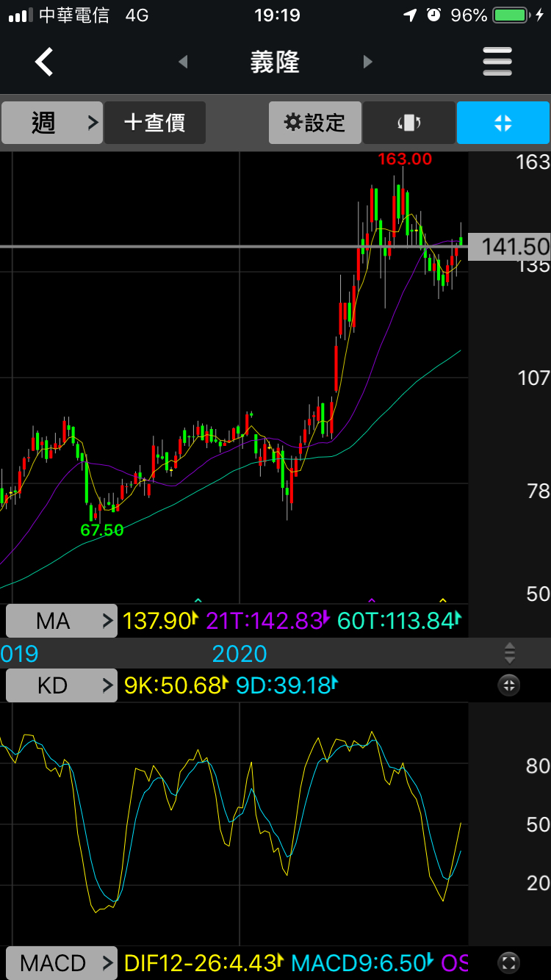Expand the MACD panel to fullscreen

tap(508, 962)
